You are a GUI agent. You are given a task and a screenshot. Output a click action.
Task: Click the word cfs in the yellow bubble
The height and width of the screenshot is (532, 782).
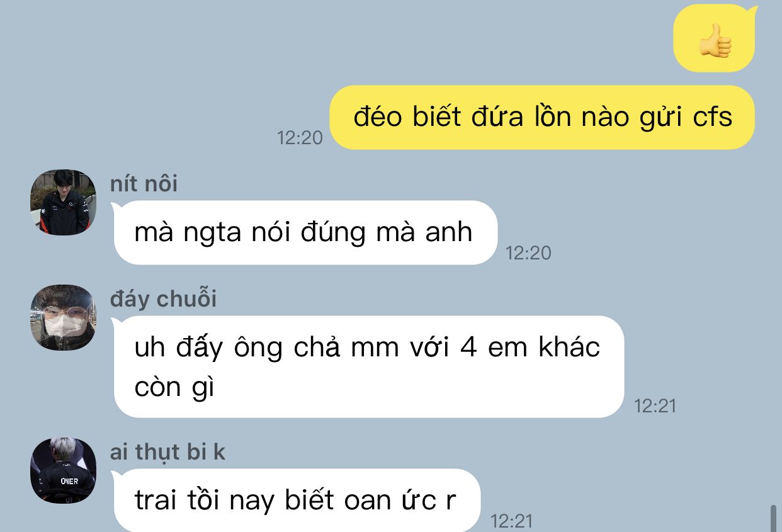tap(713, 117)
